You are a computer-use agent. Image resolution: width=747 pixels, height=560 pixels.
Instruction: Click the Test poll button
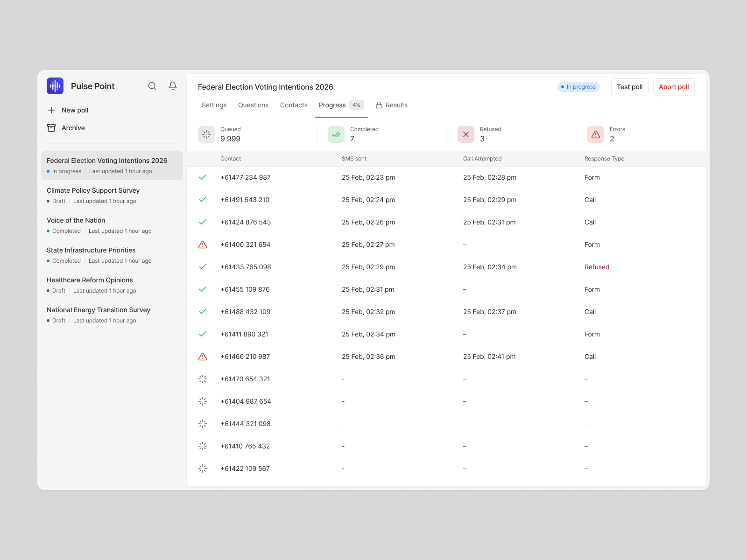pyautogui.click(x=630, y=87)
